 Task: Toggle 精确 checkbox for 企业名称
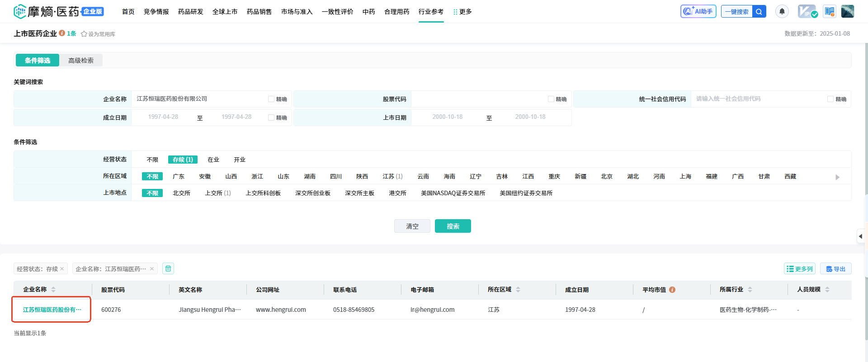coord(271,99)
